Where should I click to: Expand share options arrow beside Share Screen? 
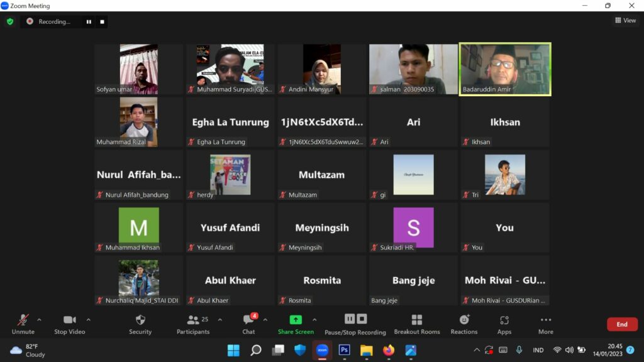(x=314, y=319)
